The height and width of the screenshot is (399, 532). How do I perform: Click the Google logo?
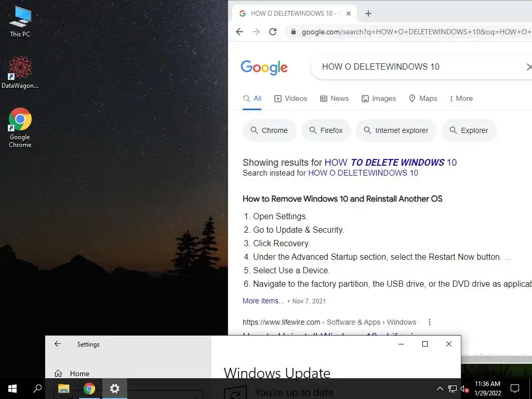(x=264, y=68)
